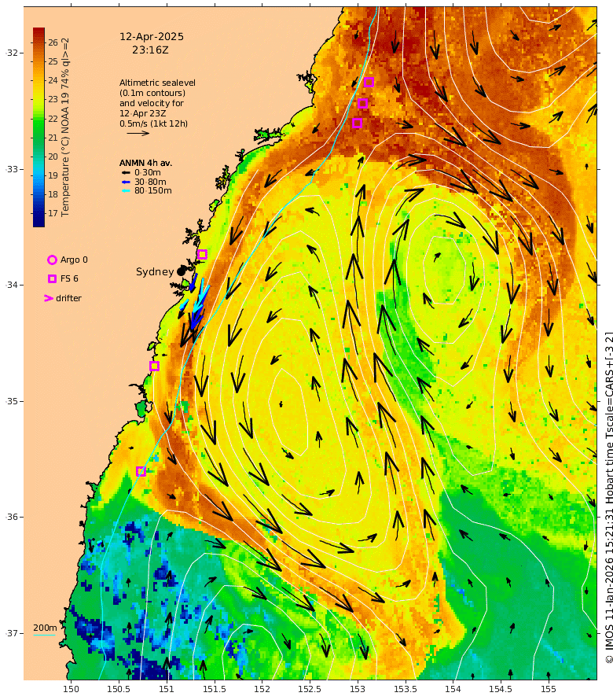Click the 'drifter' legend label
613x700 pixels.
tap(68, 298)
